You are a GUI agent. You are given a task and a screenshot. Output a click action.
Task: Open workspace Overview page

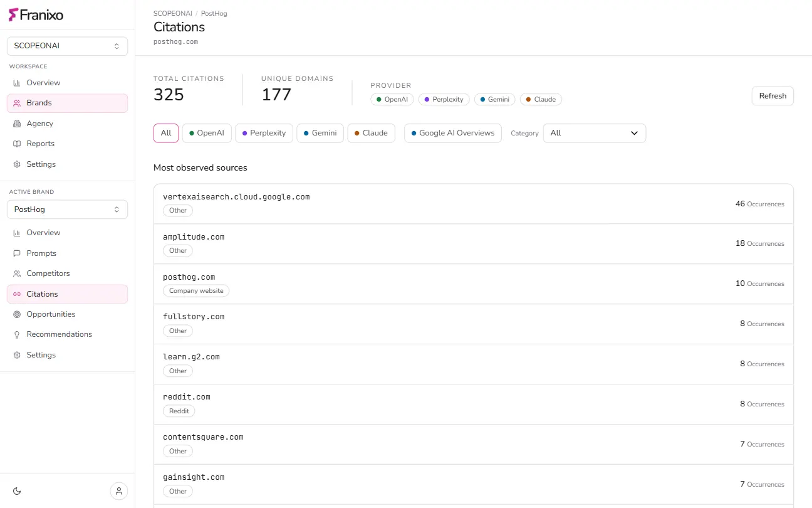click(x=67, y=83)
